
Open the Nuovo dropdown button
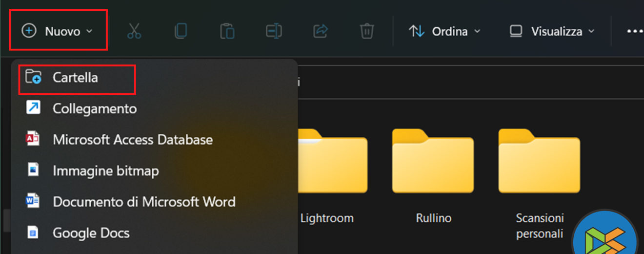[x=58, y=31]
